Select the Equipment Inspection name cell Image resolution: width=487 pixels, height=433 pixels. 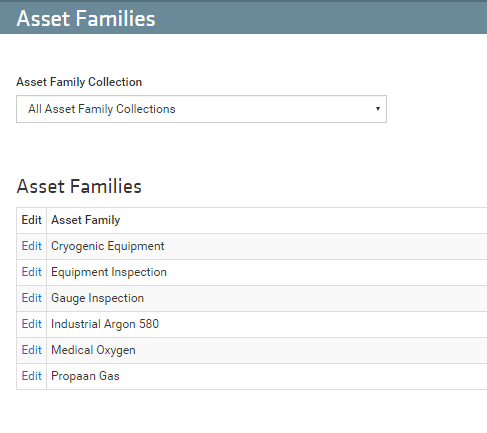(x=267, y=272)
